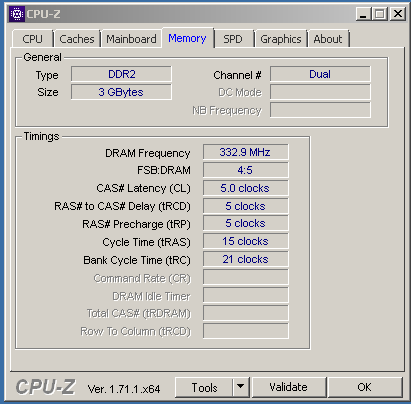Minimize the CPU-Z window
Screen dimensions: 411x404
click(363, 14)
